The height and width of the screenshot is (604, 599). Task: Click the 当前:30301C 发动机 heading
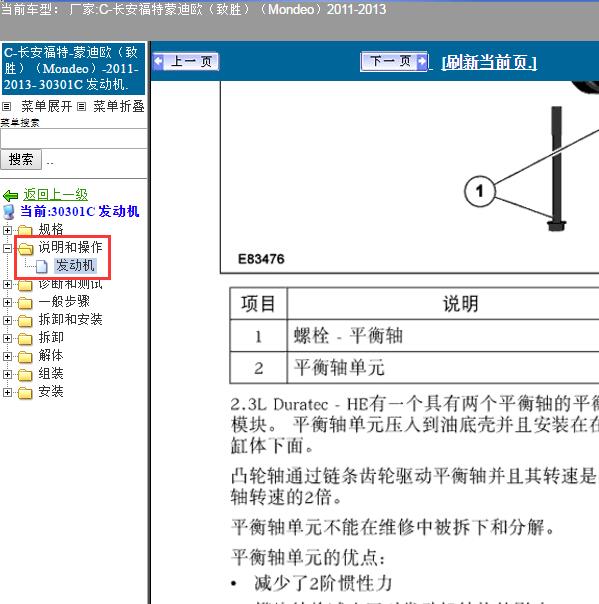tap(80, 211)
